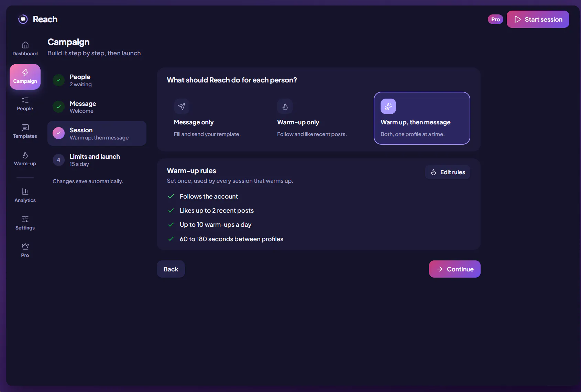Open Warm-up flame icon in sidebar
This screenshot has width=581, height=392.
click(25, 155)
